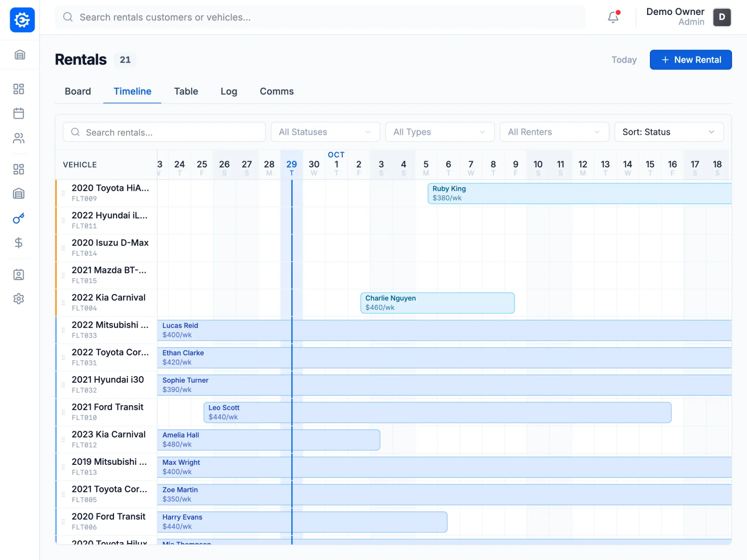The width and height of the screenshot is (747, 560).
Task: Click the New Rental button
Action: click(691, 60)
